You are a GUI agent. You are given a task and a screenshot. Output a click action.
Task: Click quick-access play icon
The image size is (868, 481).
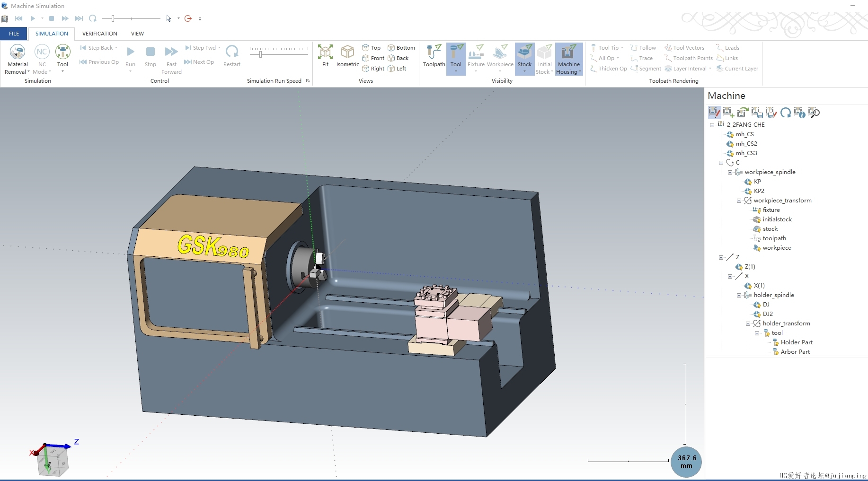tap(33, 18)
